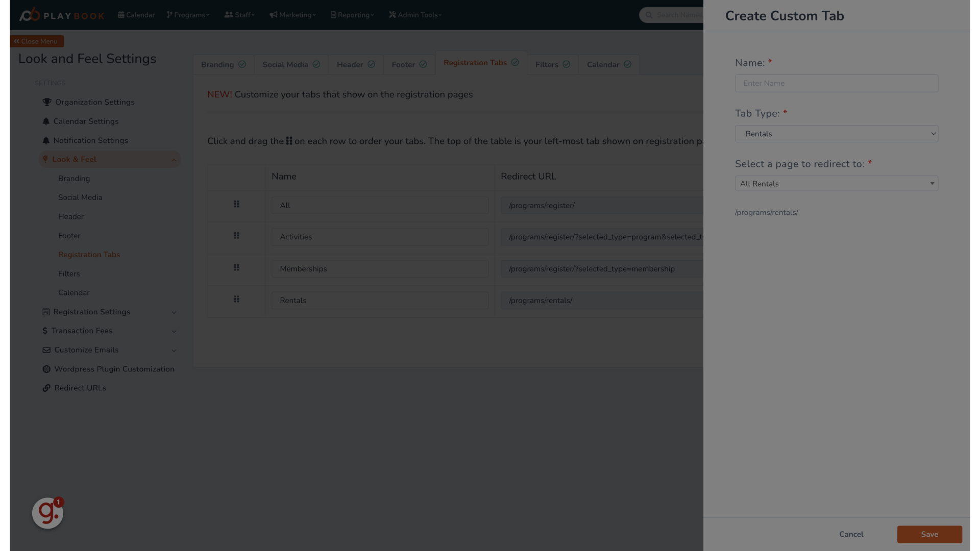
Task: Click the Admin Tools navigation icon
Action: tap(393, 15)
